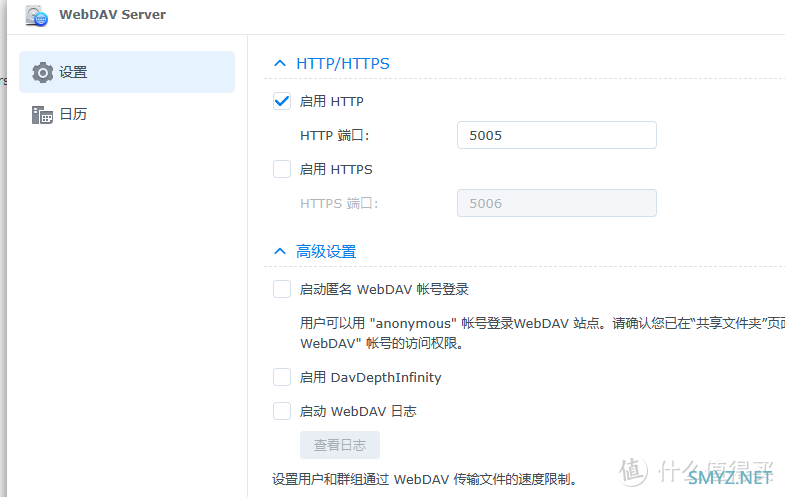Screen dimensions: 785x497
Task: Enable the 启动 WebDAV 日志 checkbox
Action: pyautogui.click(x=282, y=411)
